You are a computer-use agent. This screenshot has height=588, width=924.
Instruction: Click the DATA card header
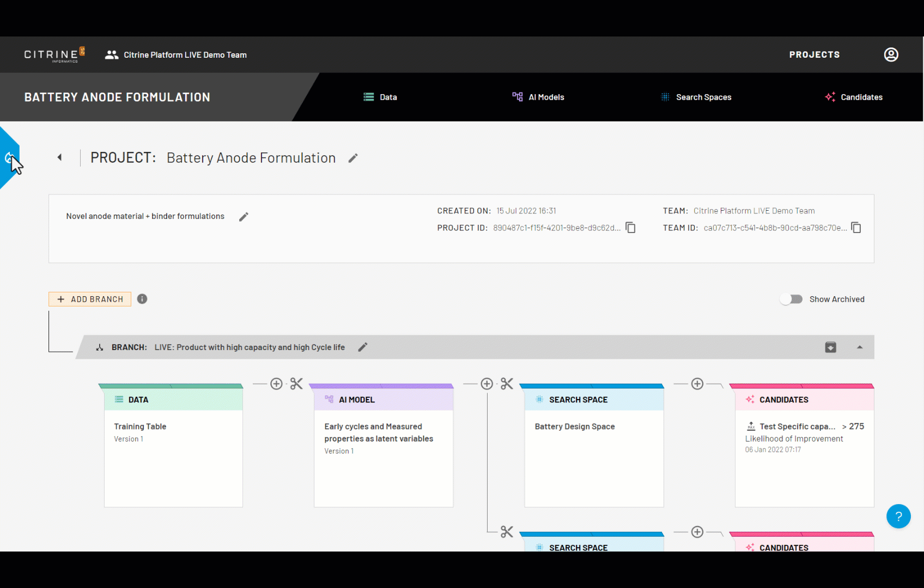coord(173,399)
